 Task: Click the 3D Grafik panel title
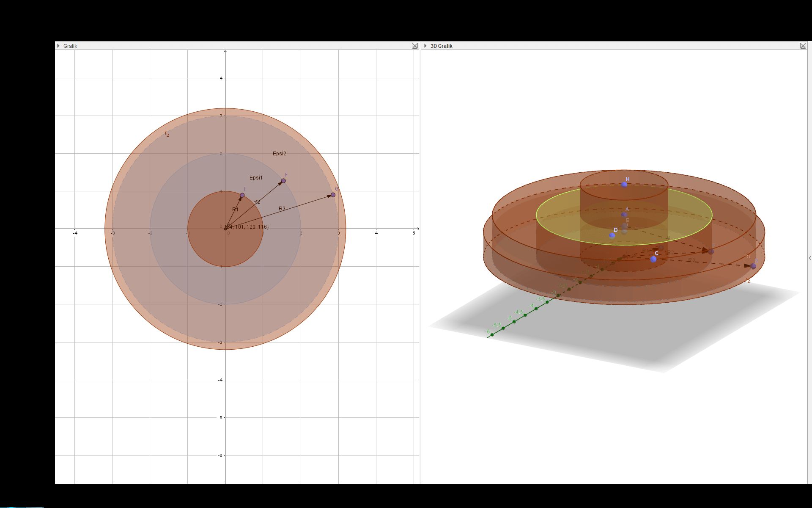[441, 46]
